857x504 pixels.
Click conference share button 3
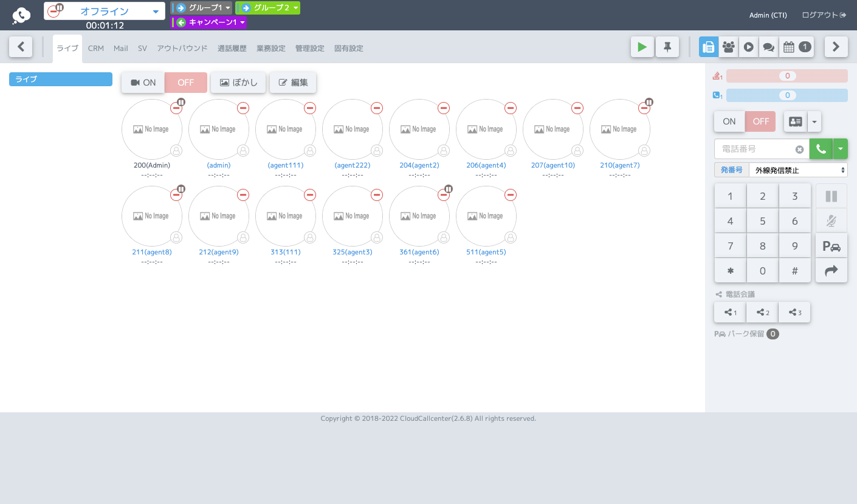click(794, 312)
